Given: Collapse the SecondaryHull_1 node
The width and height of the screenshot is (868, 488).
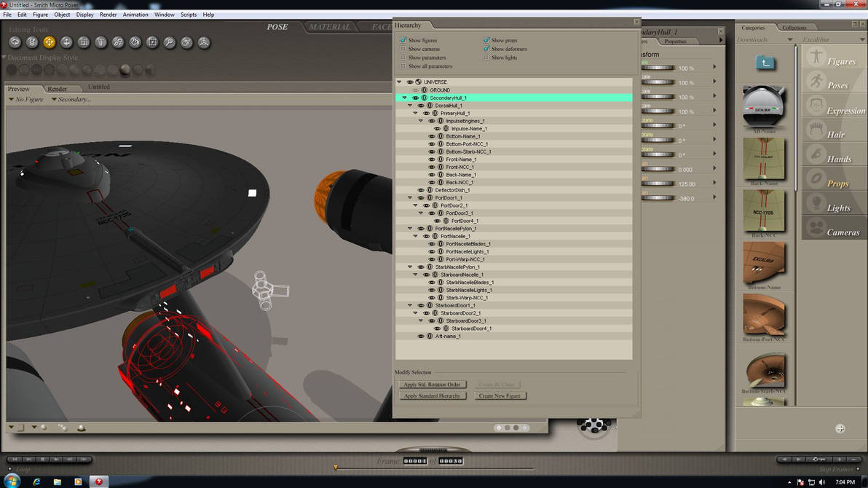Looking at the screenshot, I should click(x=405, y=98).
